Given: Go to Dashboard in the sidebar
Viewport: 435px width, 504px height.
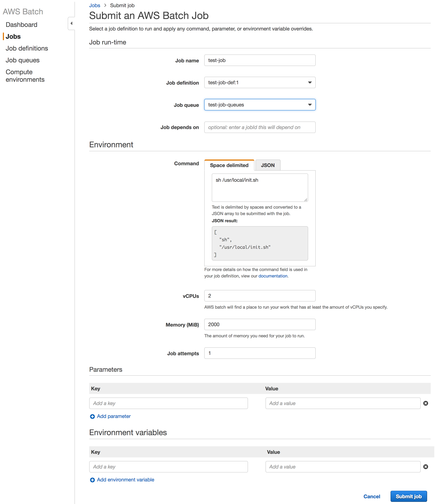Looking at the screenshot, I should (21, 24).
